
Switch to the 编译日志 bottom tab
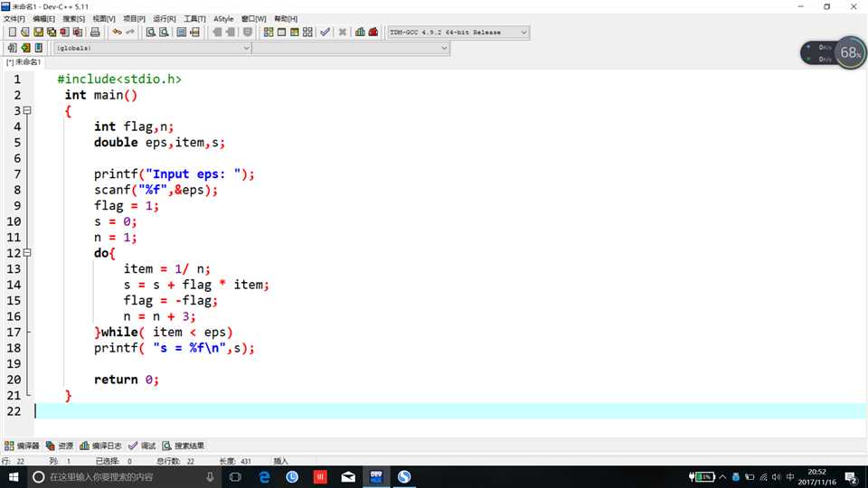pos(100,446)
